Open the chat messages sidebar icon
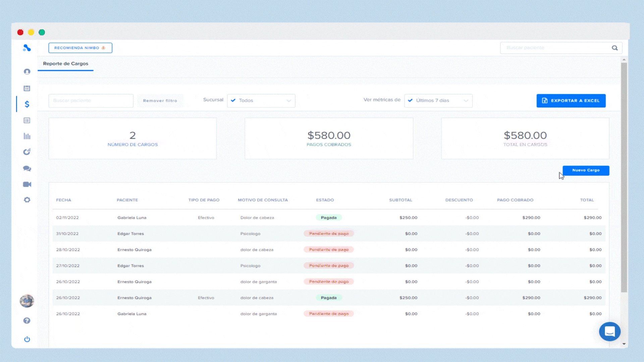 click(x=27, y=169)
